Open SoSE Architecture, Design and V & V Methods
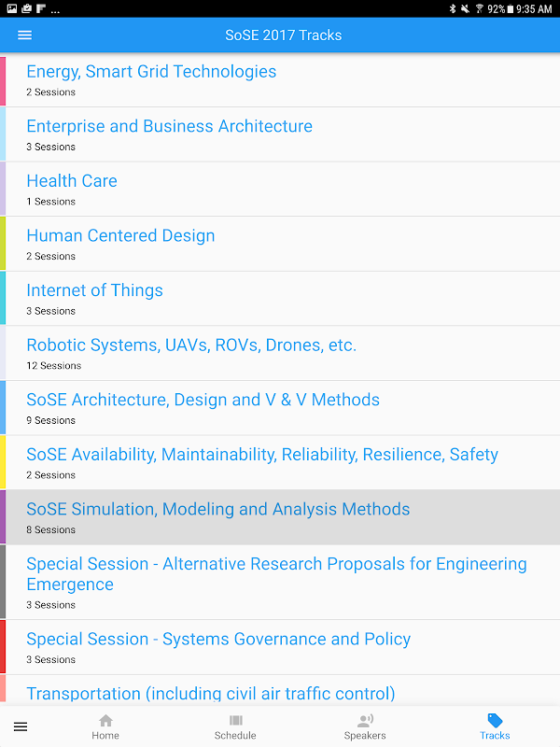The width and height of the screenshot is (560, 747). click(203, 401)
